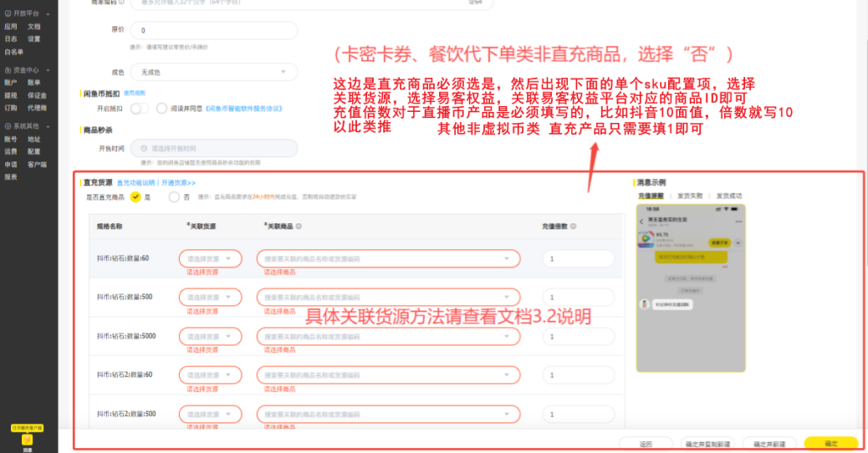The width and height of the screenshot is (868, 453).
Task: Open 报表 in the sidebar
Action: [11, 177]
